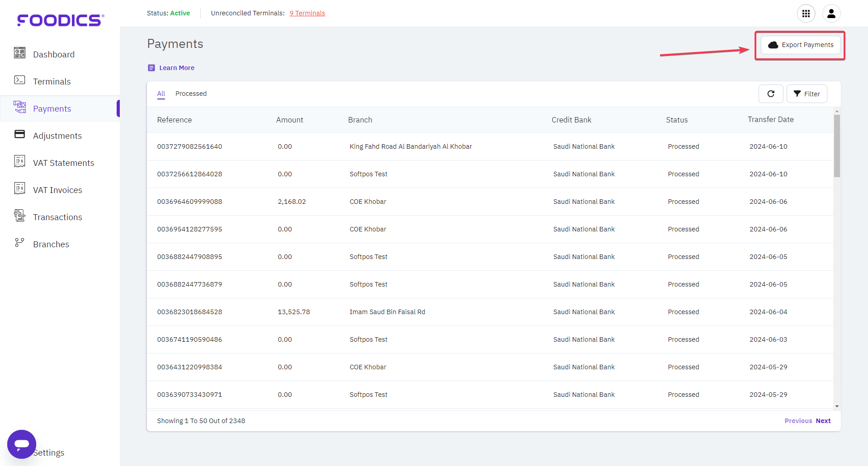Open the user profile menu
The height and width of the screenshot is (466, 868).
pos(831,14)
